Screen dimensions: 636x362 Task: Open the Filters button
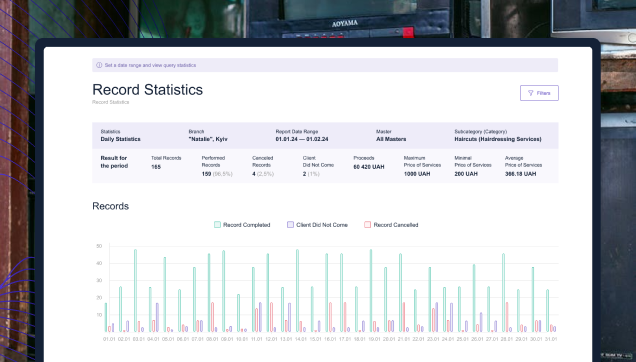pyautogui.click(x=539, y=93)
